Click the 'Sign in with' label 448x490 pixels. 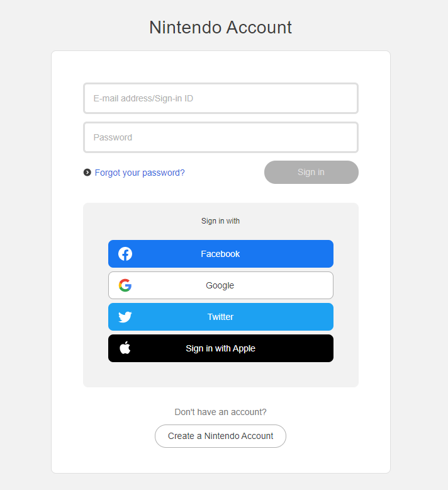pos(220,221)
